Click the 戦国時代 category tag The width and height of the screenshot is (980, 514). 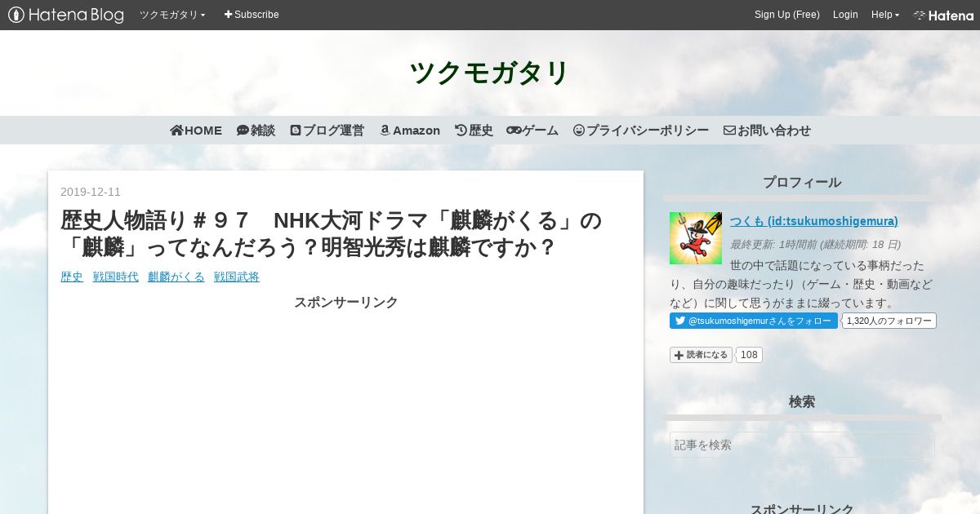pyautogui.click(x=115, y=277)
